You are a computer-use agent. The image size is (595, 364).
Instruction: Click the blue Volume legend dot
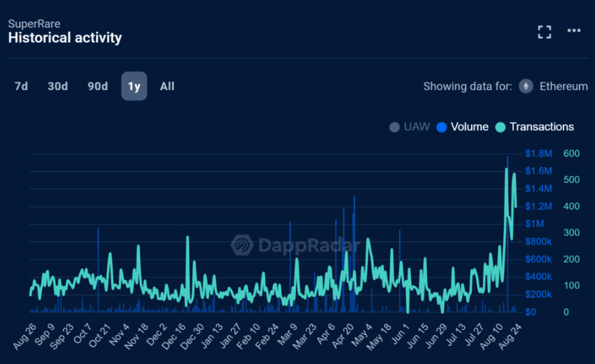[x=442, y=127]
